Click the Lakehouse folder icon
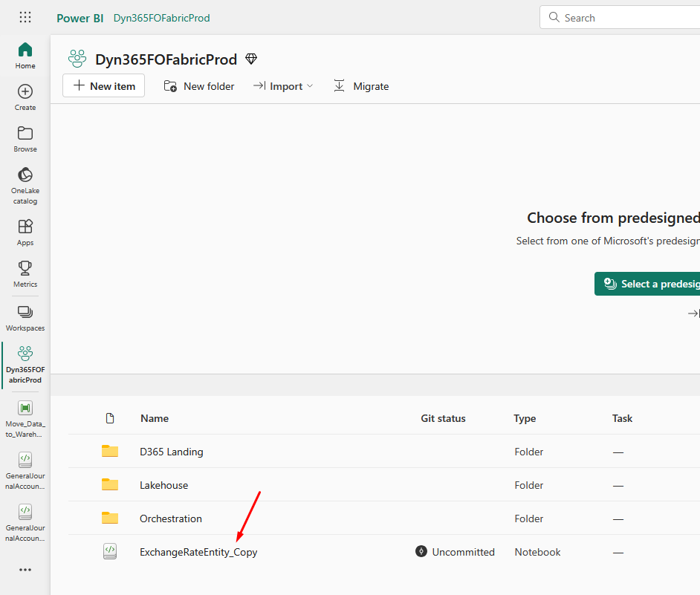Screen dimensions: 700x595 tap(110, 485)
